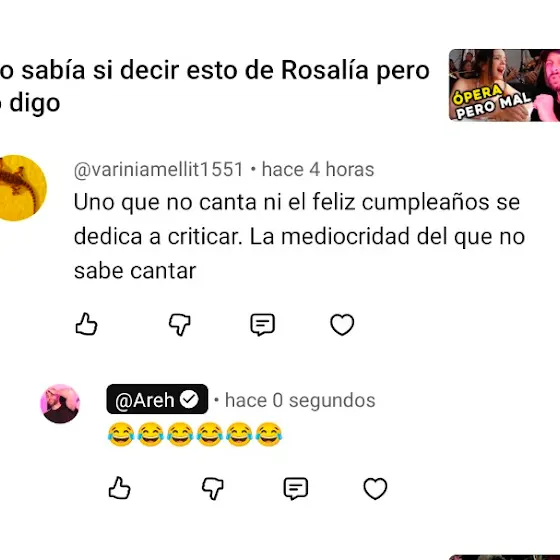Reply to @variniamellit1551's comment
This screenshot has width=560, height=560.
262,325
